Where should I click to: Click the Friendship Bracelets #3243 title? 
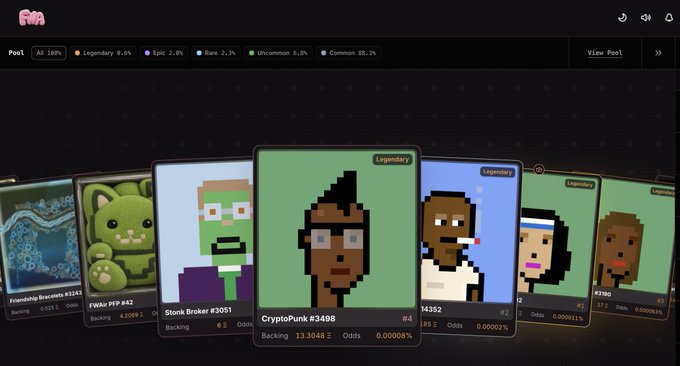[46, 297]
